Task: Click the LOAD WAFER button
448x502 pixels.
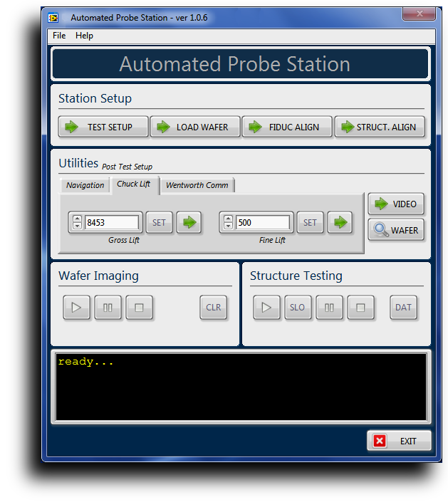Action: pyautogui.click(x=194, y=127)
